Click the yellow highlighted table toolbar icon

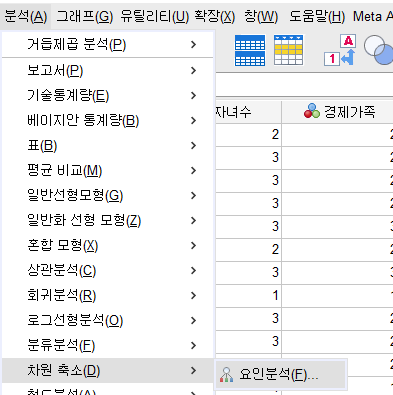(x=289, y=50)
